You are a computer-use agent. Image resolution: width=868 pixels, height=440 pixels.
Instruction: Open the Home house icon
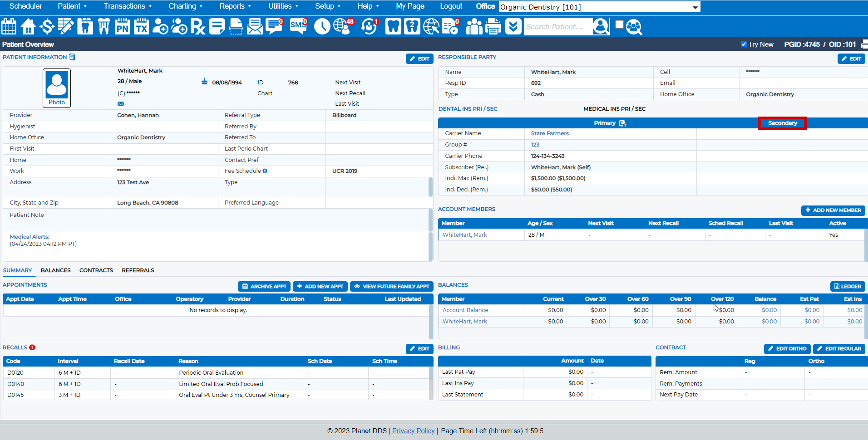[28, 27]
